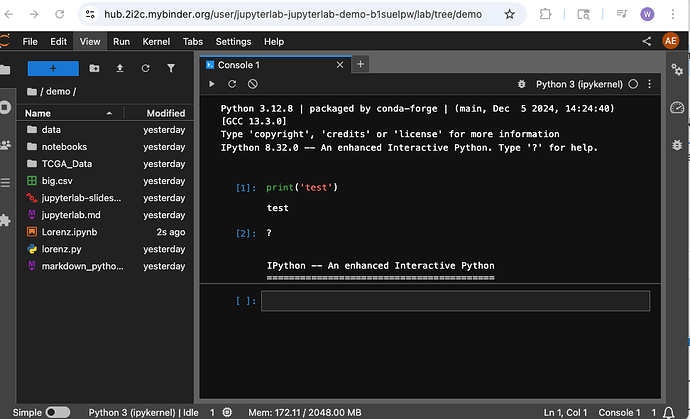The width and height of the screenshot is (690, 419).
Task: Click the file filter funnel icon
Action: [171, 68]
